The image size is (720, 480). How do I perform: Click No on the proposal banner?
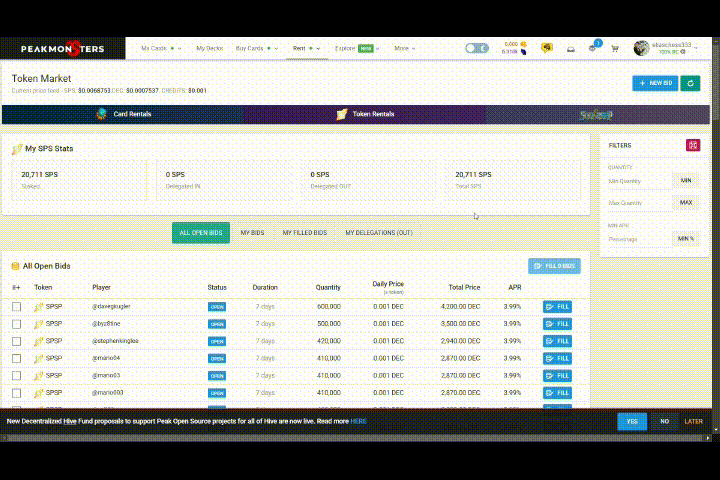(x=664, y=422)
